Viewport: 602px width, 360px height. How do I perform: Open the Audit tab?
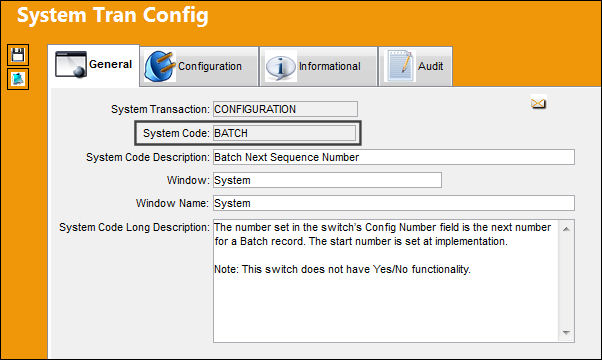point(415,66)
